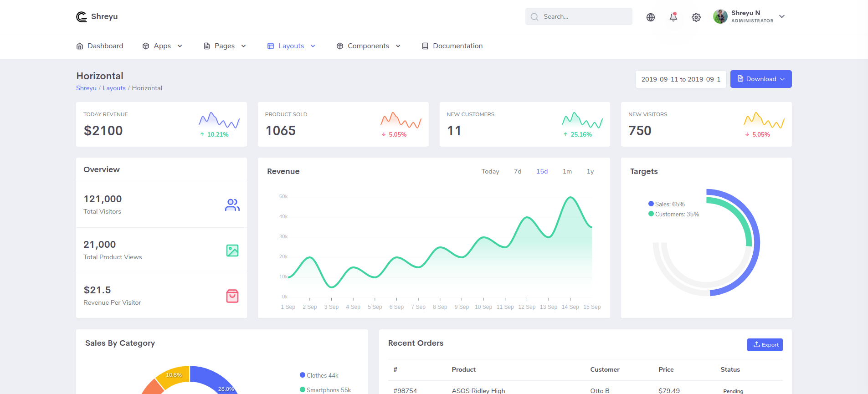Click the Revenue Per Visitor bag icon

[x=232, y=296]
